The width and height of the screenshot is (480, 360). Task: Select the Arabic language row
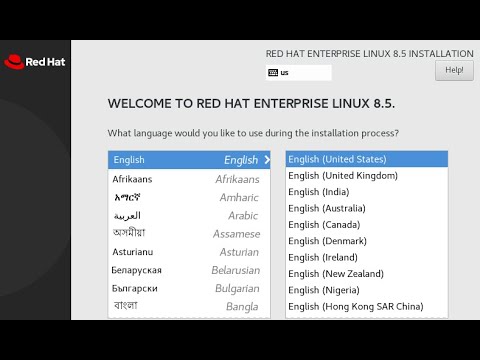coord(189,216)
